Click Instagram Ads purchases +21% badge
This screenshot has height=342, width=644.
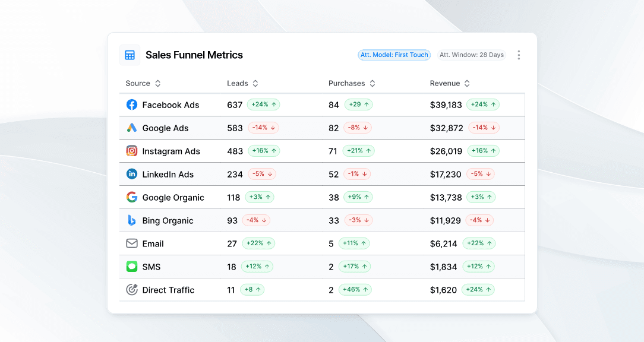pos(359,151)
